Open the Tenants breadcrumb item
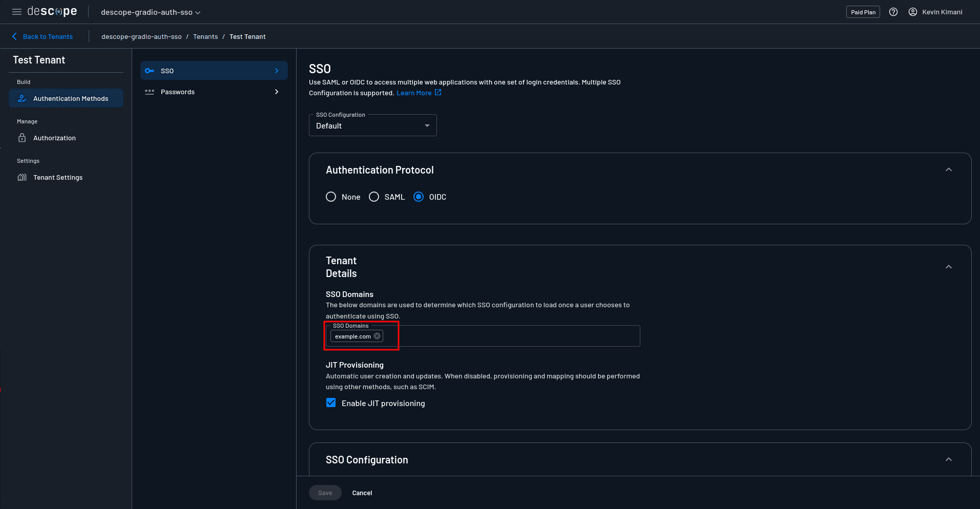The width and height of the screenshot is (980, 509). pyautogui.click(x=205, y=36)
